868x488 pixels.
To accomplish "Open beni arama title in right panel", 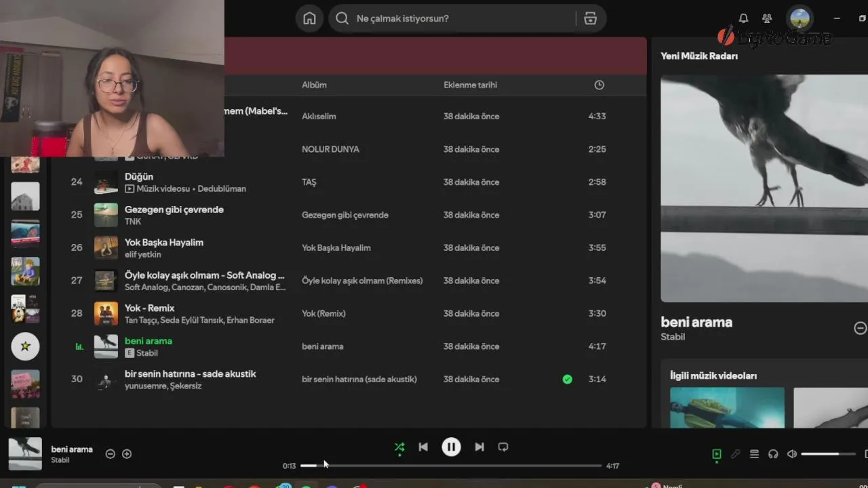I will pos(696,322).
